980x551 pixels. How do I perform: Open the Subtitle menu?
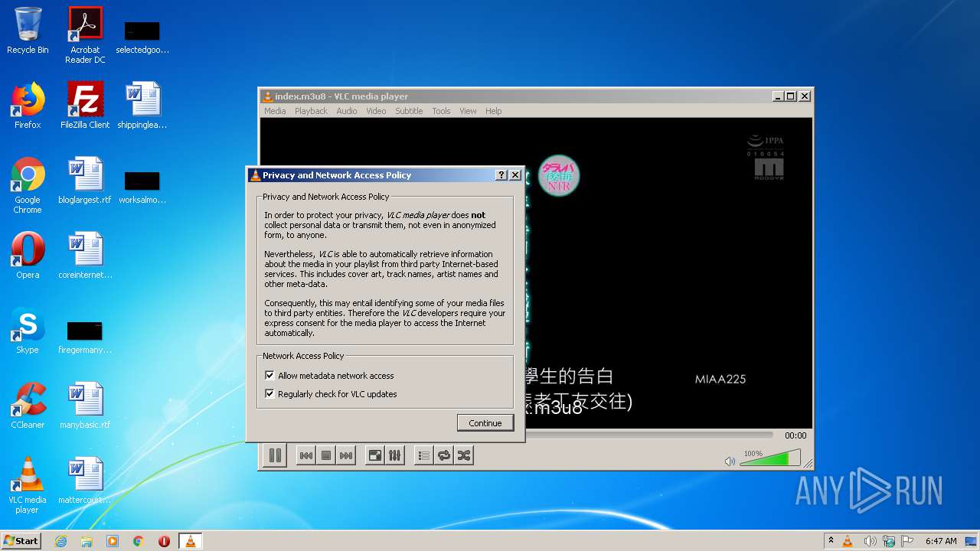point(409,111)
